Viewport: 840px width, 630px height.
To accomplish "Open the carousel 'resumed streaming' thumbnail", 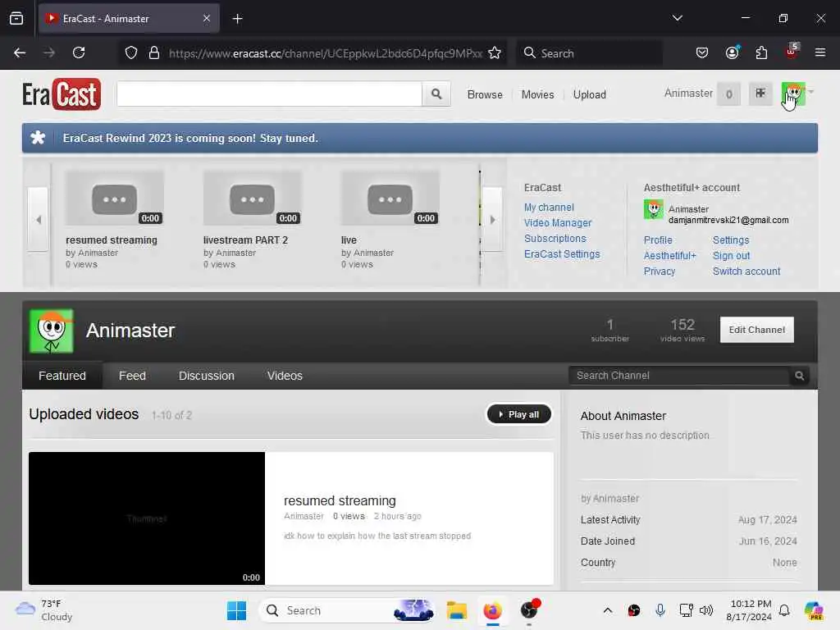I will 114,199.
